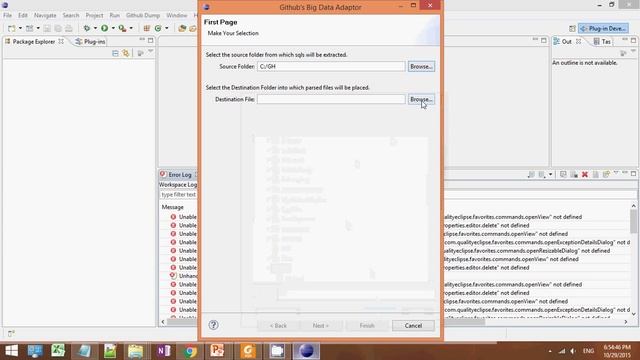Click Browse next to Source Folder
This screenshot has height=360, width=640.
coord(421,66)
